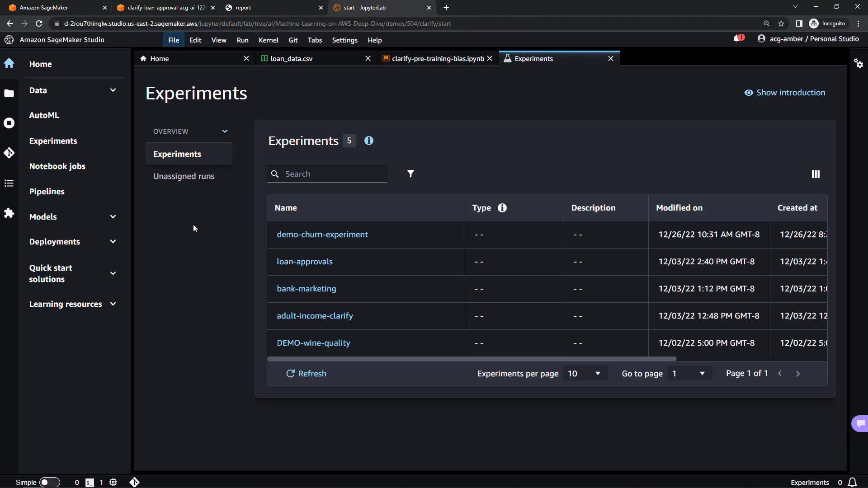Open the Kernel menu
The width and height of the screenshot is (868, 488).
coord(268,40)
